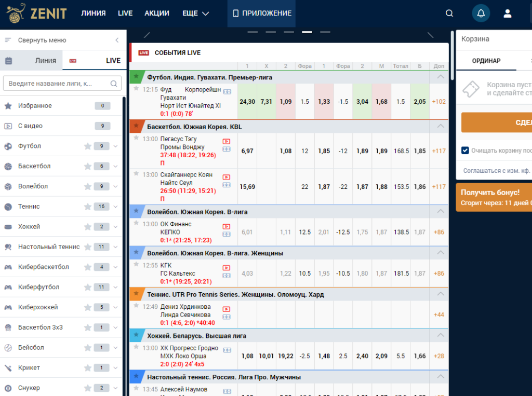532x396 pixels.
Task: Open LIVE in top navigation
Action: point(125,13)
